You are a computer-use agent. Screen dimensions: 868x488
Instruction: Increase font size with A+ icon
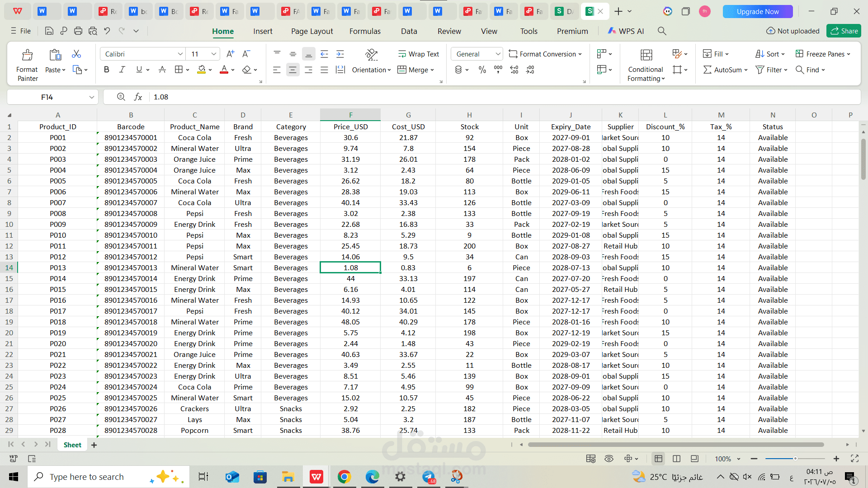point(230,54)
